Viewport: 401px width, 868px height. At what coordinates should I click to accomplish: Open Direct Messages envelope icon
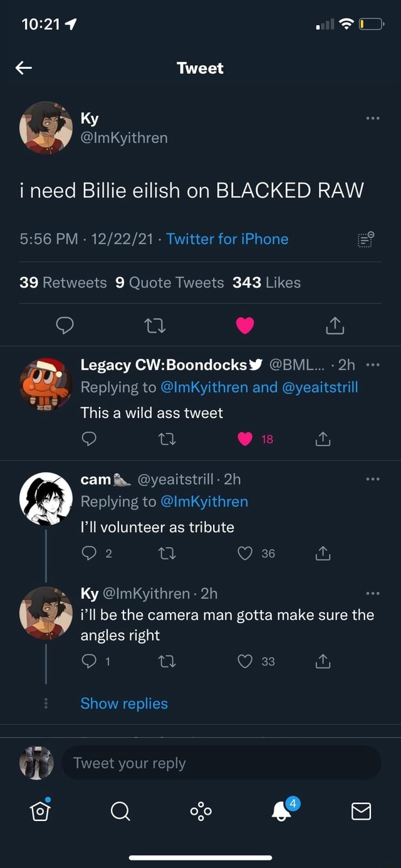tap(361, 812)
